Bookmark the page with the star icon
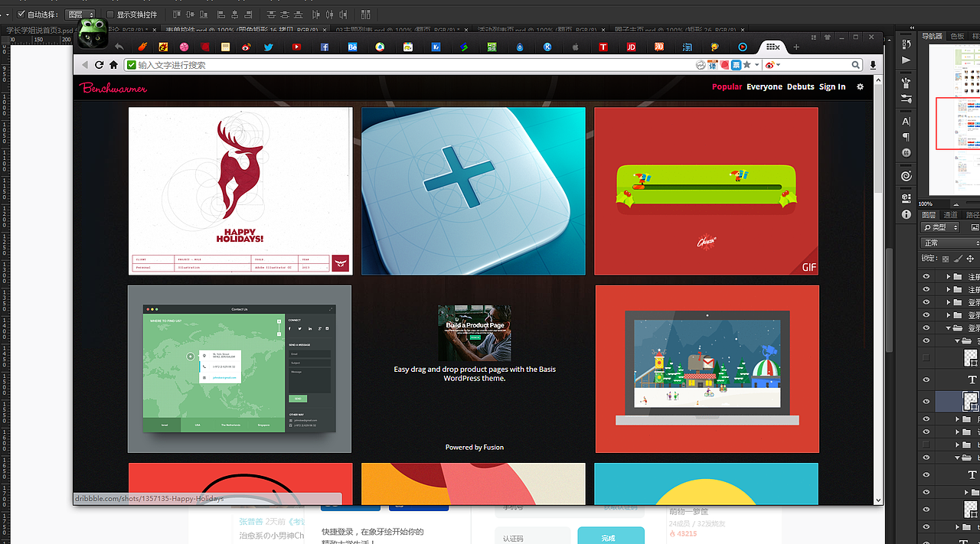Screen dimensions: 980x544 tap(747, 65)
